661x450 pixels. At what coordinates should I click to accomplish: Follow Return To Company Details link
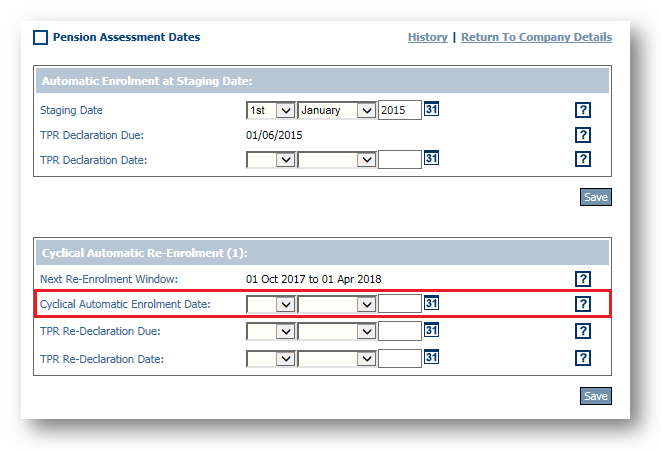tap(536, 37)
